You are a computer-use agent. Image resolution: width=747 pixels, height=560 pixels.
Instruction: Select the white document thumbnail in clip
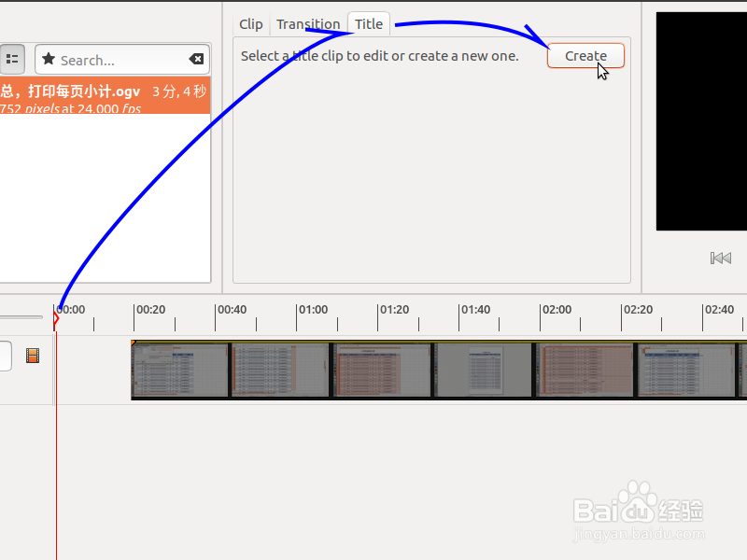(x=485, y=371)
